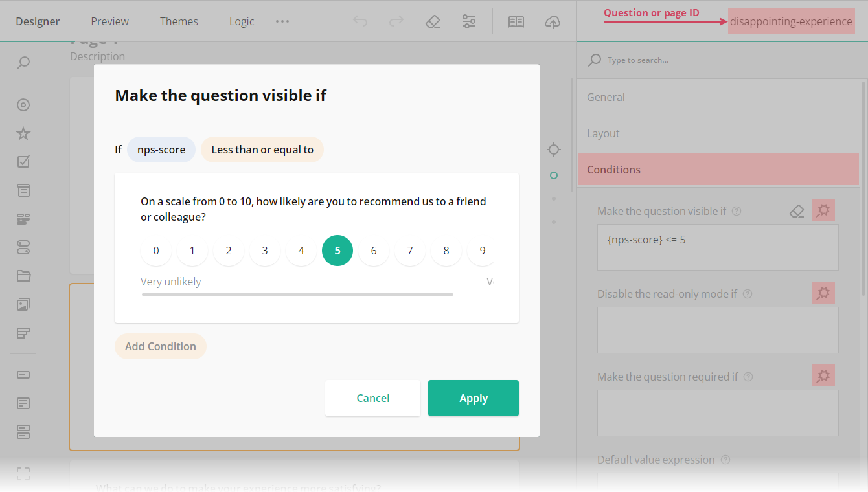Select the Radio Button Group question type

pos(23,104)
